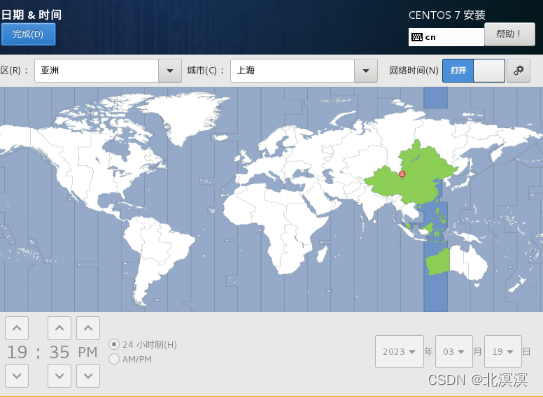The image size is (543, 397).
Task: Decrease the minutes with down arrow
Action: point(59,376)
